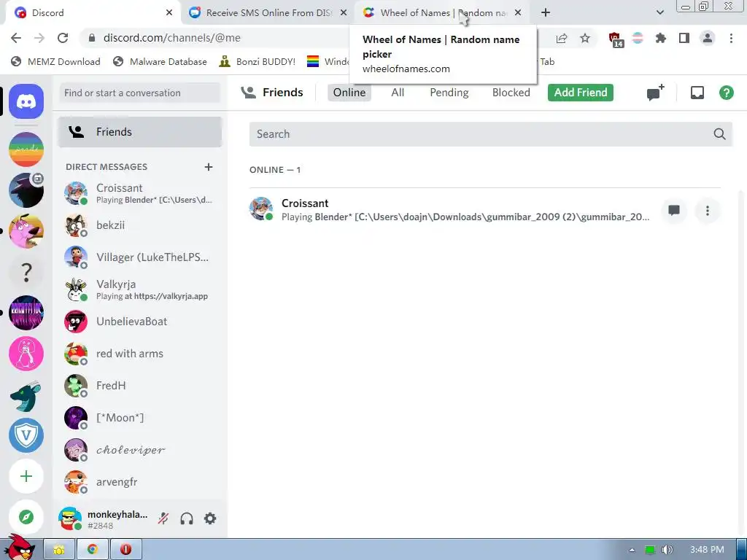Open the tab search dropdown arrow

pos(659,13)
